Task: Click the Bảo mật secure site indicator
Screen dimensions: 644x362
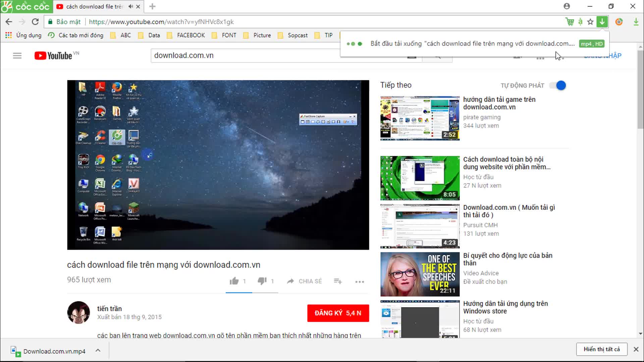Action: (x=64, y=22)
